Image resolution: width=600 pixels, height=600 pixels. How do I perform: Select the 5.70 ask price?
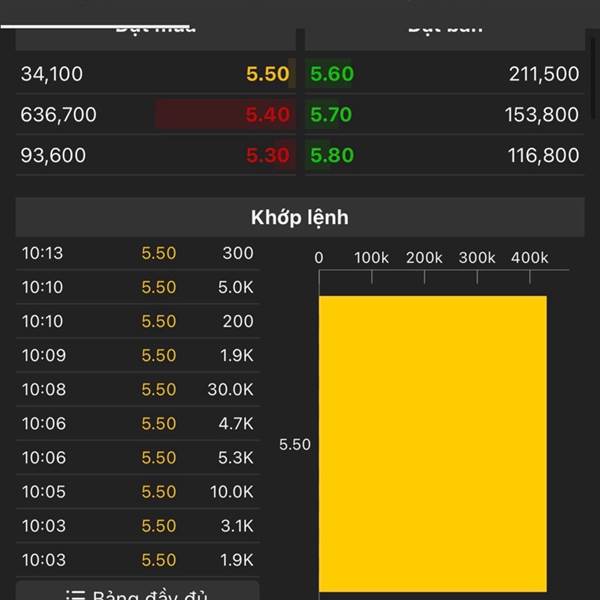(x=332, y=115)
